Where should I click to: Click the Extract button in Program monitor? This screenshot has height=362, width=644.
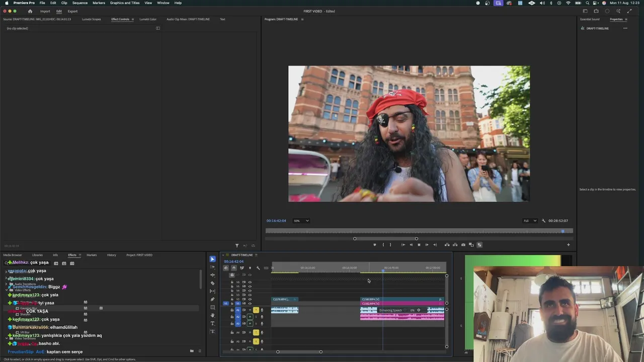[x=455, y=245]
